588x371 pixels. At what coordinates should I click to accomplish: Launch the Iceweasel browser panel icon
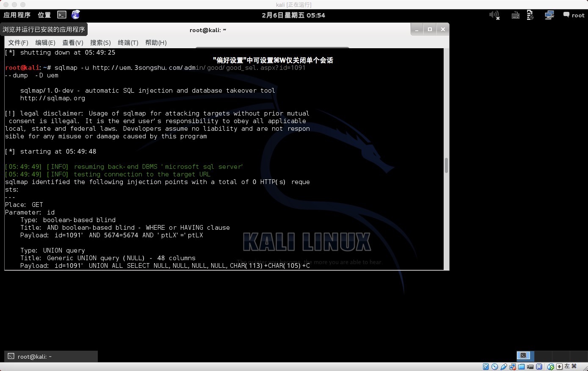[x=76, y=15]
